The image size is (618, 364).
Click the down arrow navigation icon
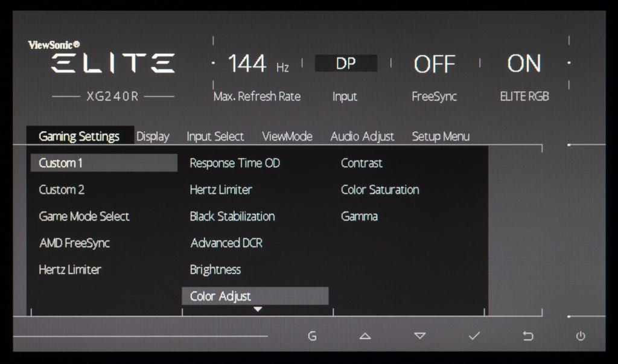click(x=420, y=336)
